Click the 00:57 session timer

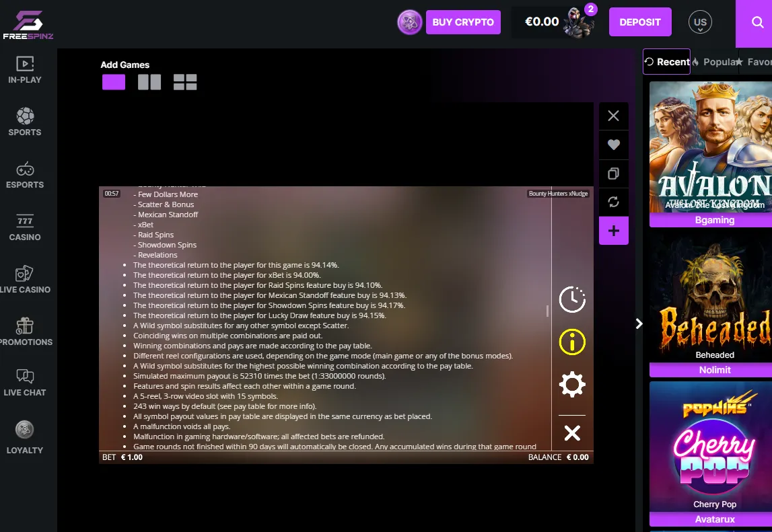112,194
